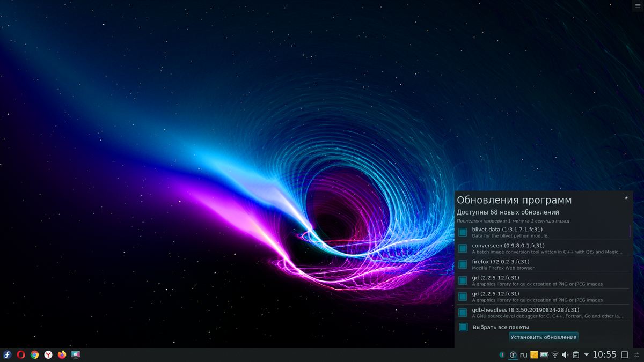Enable the Выбрать все пакеты checkbox
This screenshot has width=644, height=362.
(x=464, y=327)
